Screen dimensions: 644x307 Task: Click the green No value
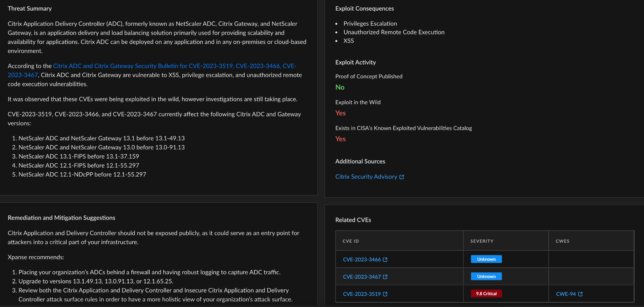click(340, 87)
